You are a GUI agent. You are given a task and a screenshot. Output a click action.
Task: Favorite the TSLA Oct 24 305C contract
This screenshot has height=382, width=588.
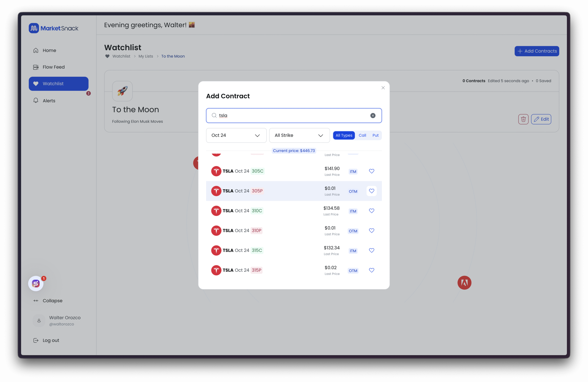click(x=371, y=171)
